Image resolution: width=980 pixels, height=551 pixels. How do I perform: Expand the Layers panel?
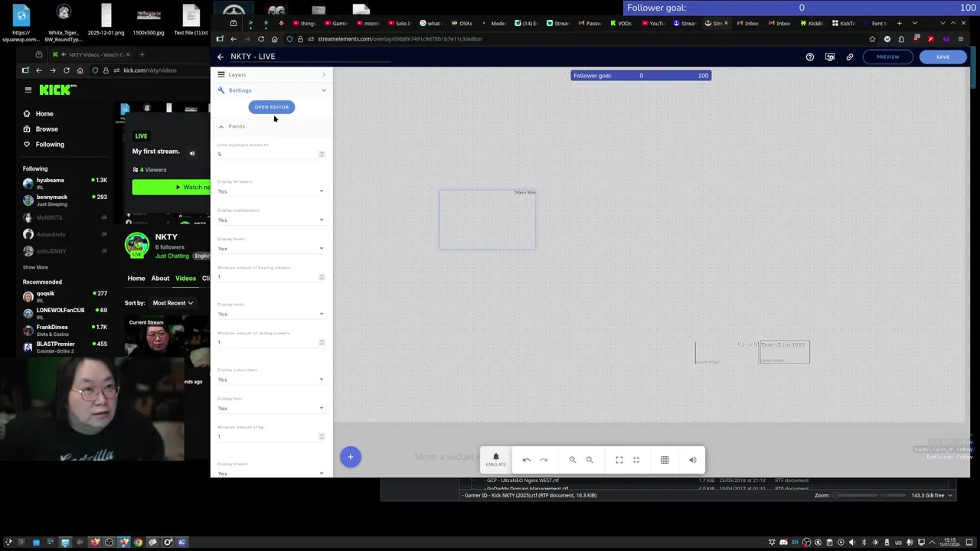click(x=271, y=74)
